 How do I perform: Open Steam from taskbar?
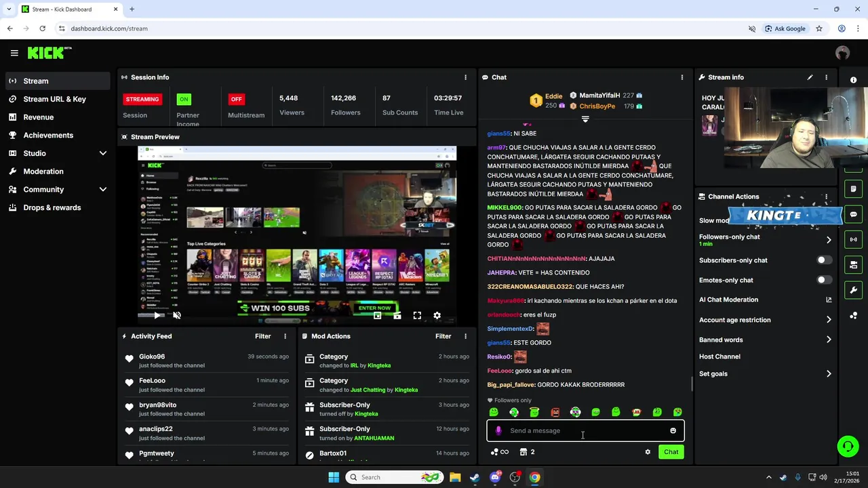(475, 477)
